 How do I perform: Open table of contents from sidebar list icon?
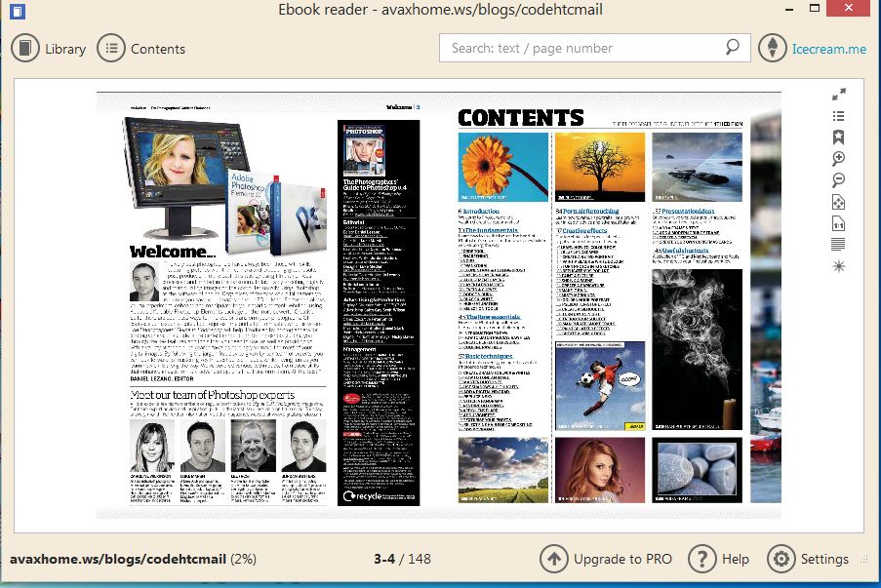pyautogui.click(x=838, y=116)
